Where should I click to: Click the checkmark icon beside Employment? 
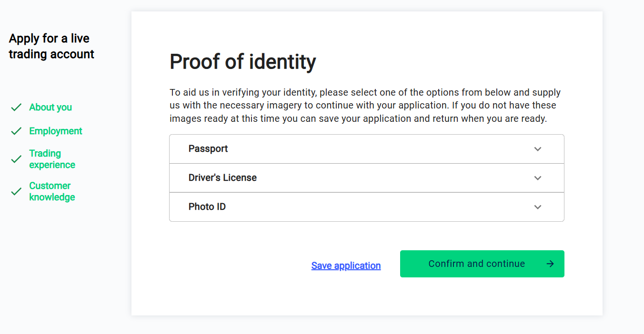(x=16, y=131)
